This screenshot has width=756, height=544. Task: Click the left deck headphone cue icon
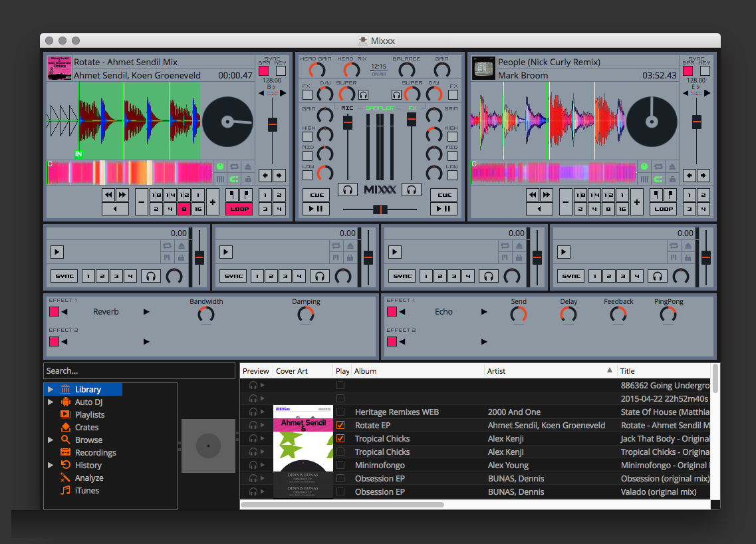pos(346,190)
